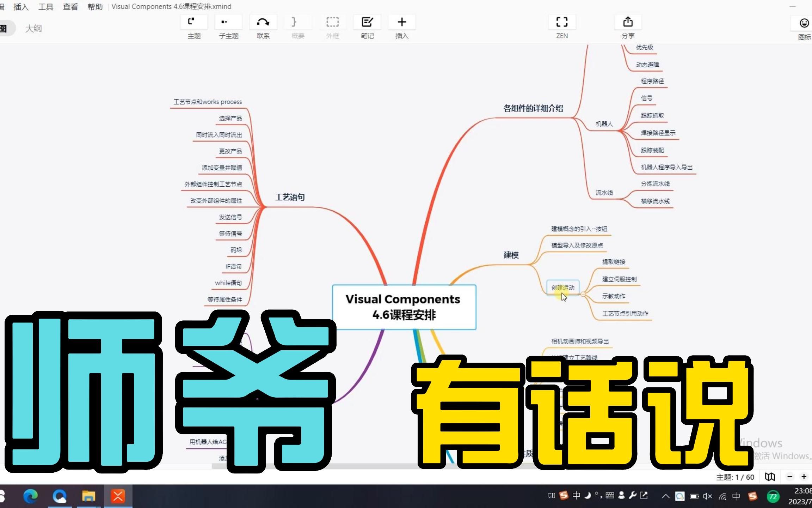Toggle the map overview icon in status bar

click(x=770, y=477)
